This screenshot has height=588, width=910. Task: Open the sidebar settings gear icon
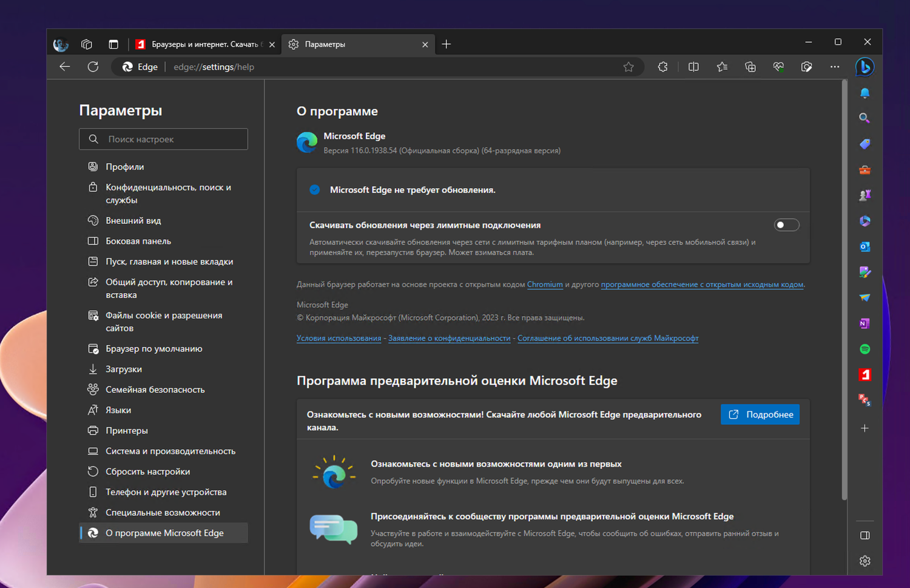point(865,561)
